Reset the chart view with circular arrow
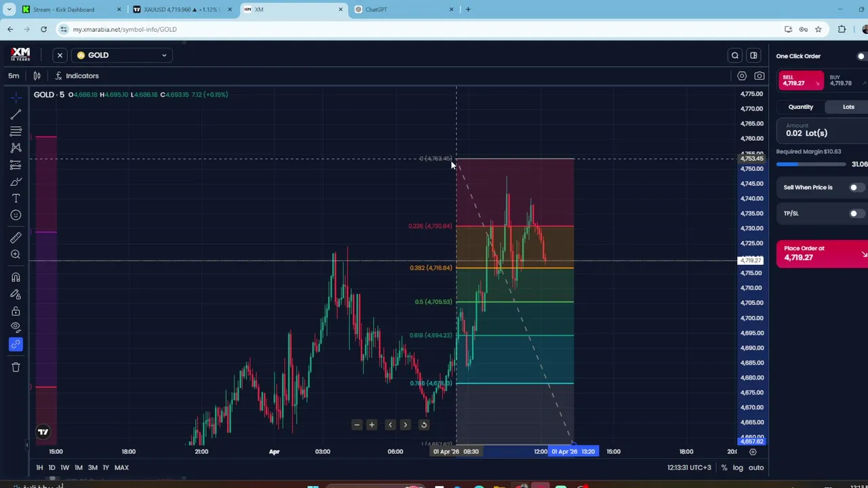Image resolution: width=868 pixels, height=488 pixels. coord(424,425)
